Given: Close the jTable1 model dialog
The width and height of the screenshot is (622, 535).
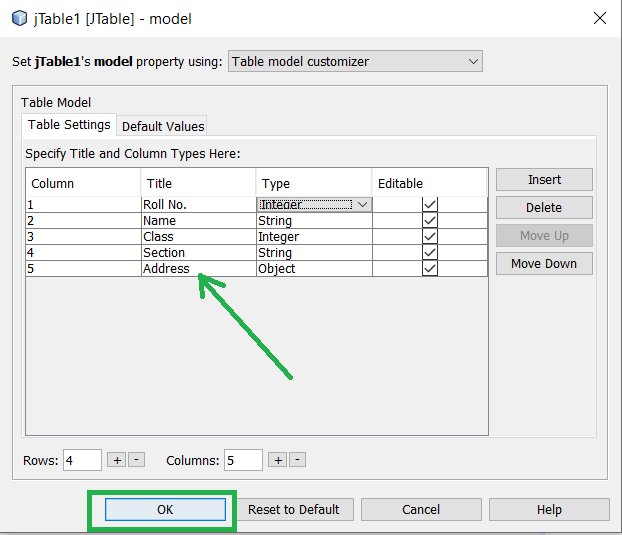Looking at the screenshot, I should (600, 18).
